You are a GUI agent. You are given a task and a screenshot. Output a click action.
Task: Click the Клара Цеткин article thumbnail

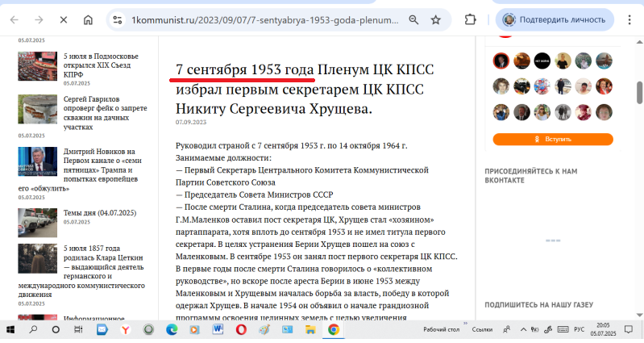point(37,258)
